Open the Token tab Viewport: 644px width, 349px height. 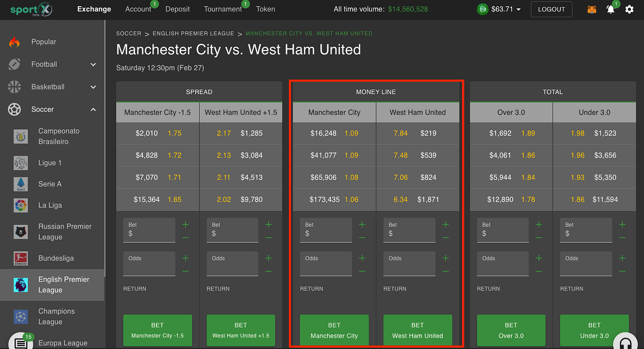pos(265,9)
